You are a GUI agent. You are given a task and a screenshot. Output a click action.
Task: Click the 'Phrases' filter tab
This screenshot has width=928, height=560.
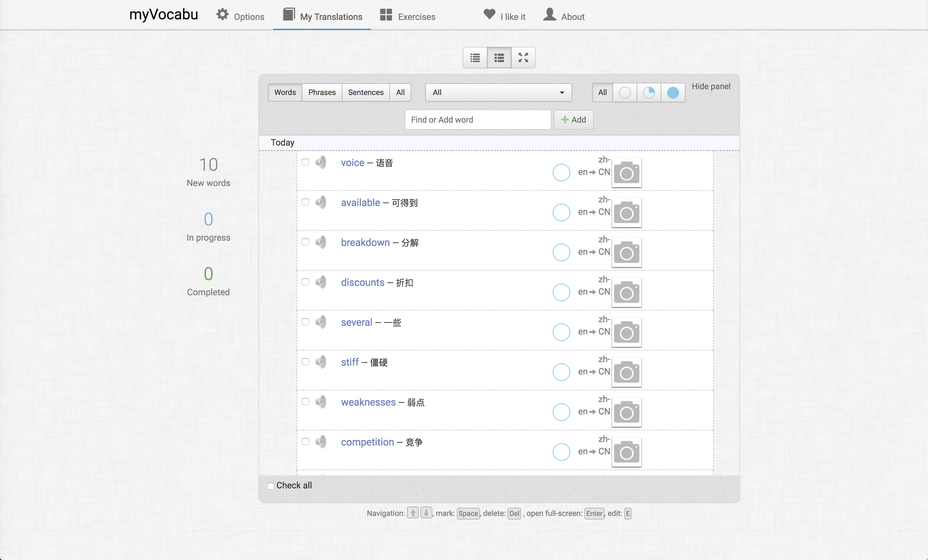322,93
